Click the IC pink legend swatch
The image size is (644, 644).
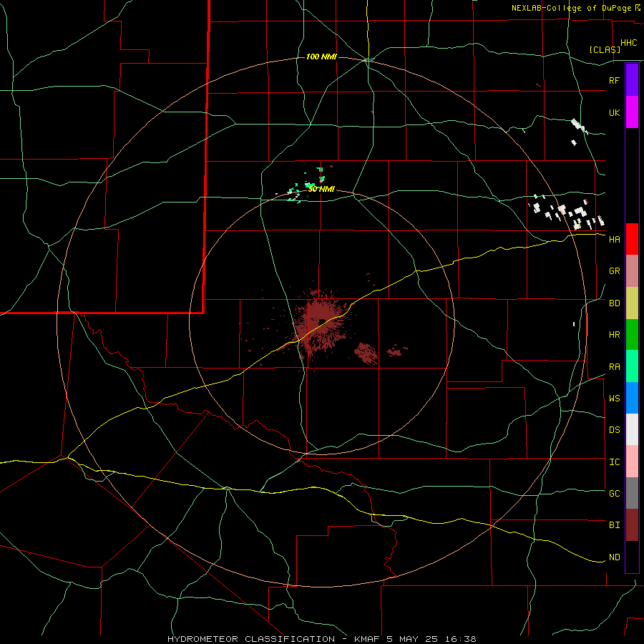pyautogui.click(x=632, y=462)
